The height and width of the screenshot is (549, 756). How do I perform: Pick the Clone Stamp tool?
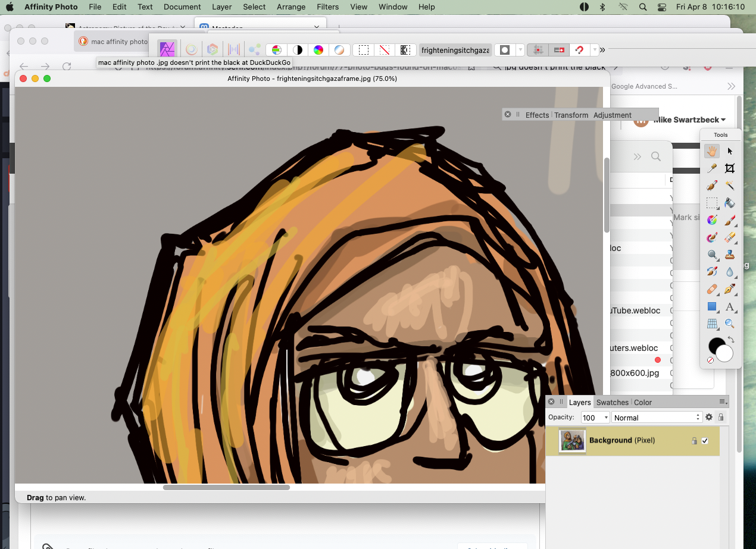pos(730,255)
